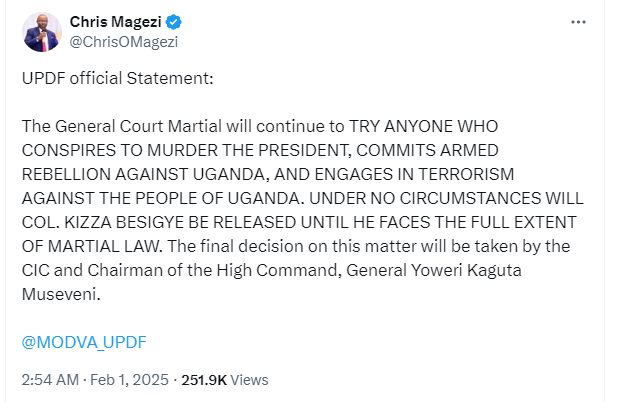Click the 2:54 AM timestamp
634x402 pixels.
[x=50, y=380]
